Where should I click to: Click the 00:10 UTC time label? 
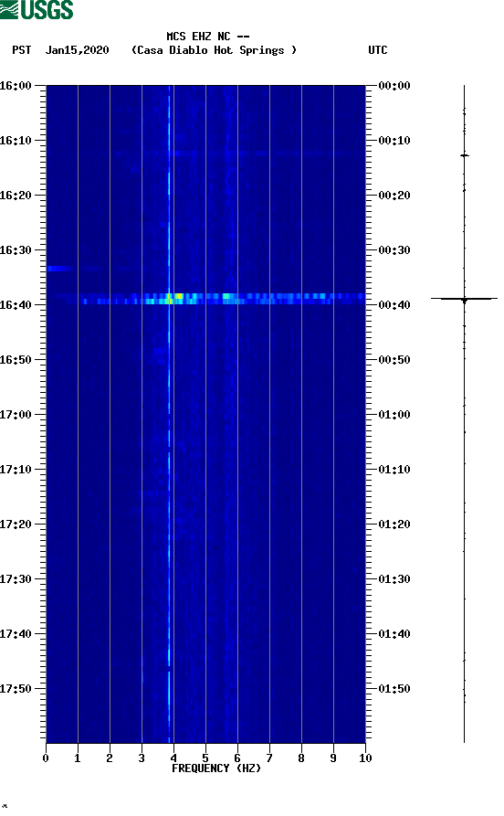pos(394,140)
